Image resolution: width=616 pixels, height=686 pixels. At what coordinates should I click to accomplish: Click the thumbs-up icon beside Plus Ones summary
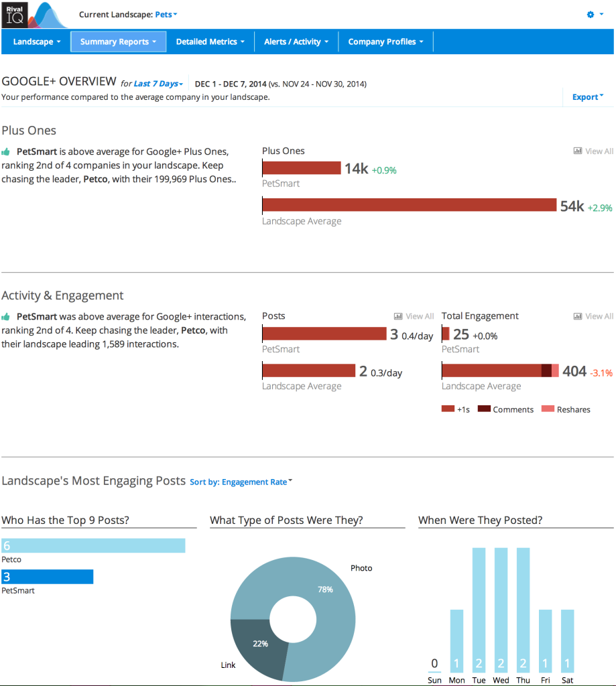click(x=5, y=152)
